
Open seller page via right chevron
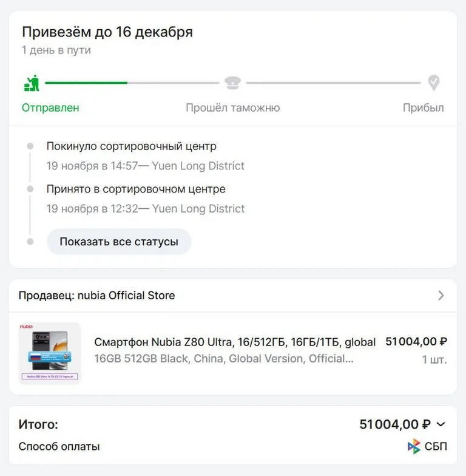(x=441, y=295)
